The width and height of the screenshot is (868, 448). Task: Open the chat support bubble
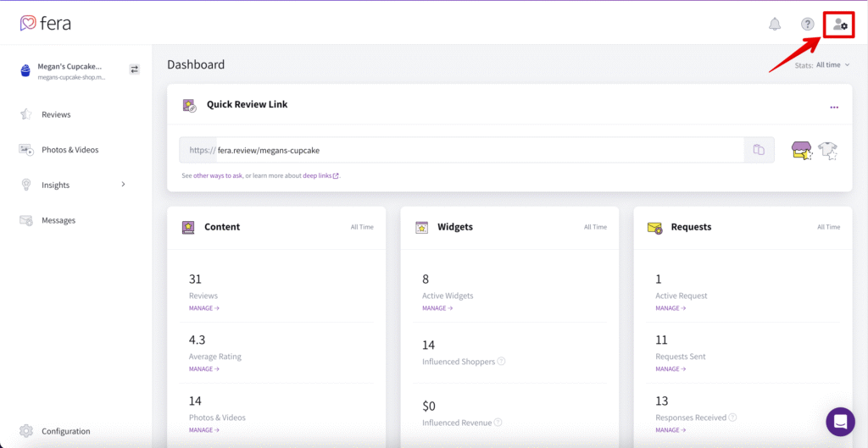840,421
